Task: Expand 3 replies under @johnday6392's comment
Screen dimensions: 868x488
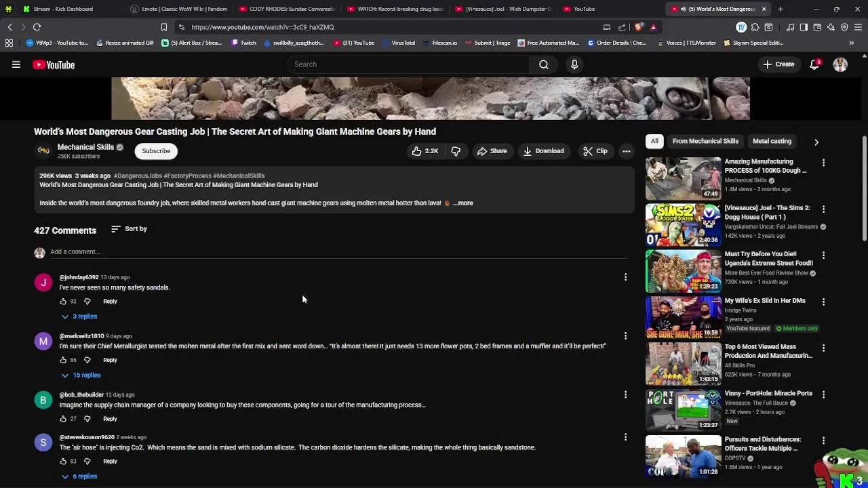Action: [x=79, y=317]
